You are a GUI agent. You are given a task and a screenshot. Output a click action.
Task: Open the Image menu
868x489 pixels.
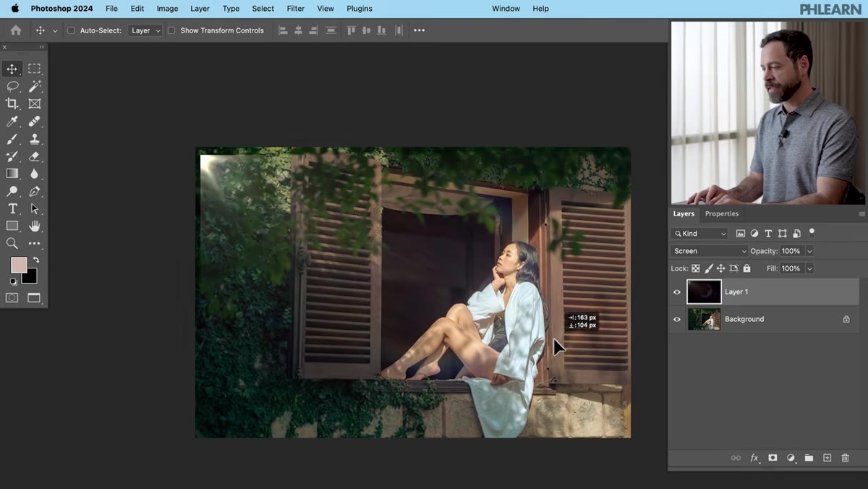click(x=167, y=9)
